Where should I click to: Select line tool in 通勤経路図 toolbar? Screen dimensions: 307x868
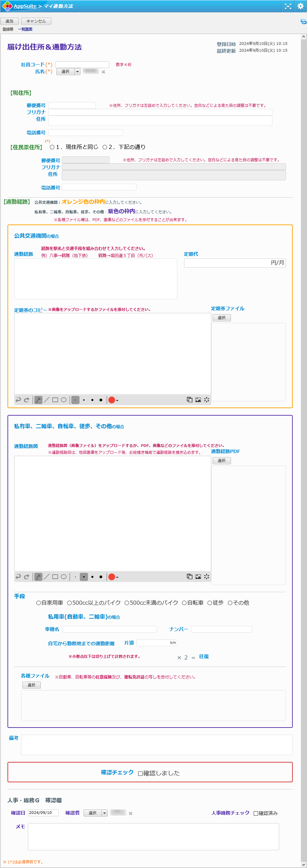47,577
